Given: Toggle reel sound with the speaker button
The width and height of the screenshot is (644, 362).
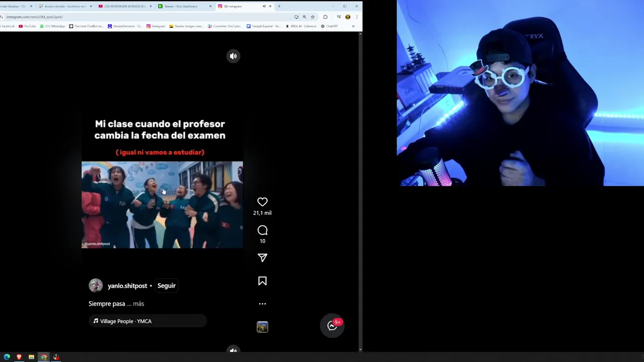Looking at the screenshot, I should click(x=233, y=56).
